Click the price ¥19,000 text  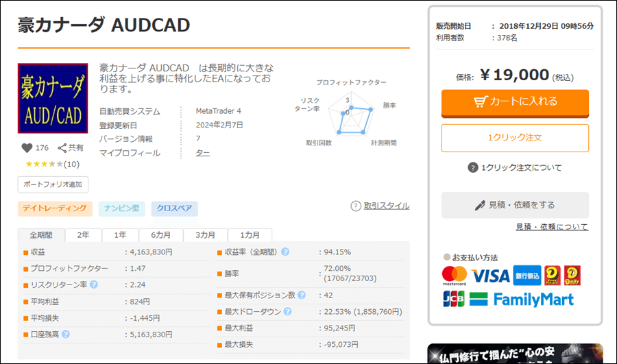(515, 75)
